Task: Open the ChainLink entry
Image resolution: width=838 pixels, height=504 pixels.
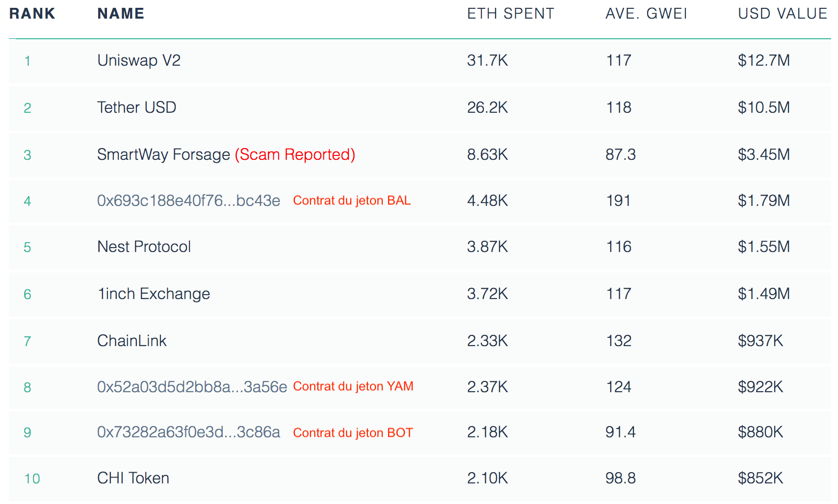Action: 131,341
